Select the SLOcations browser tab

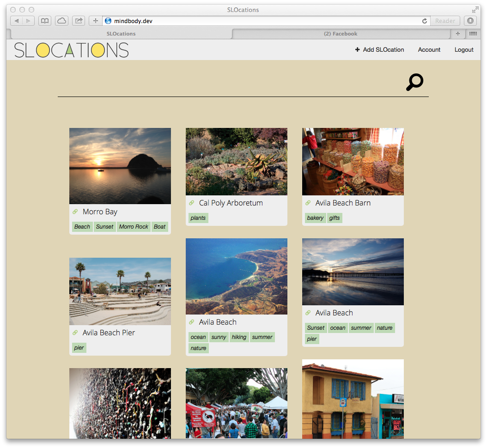(121, 34)
